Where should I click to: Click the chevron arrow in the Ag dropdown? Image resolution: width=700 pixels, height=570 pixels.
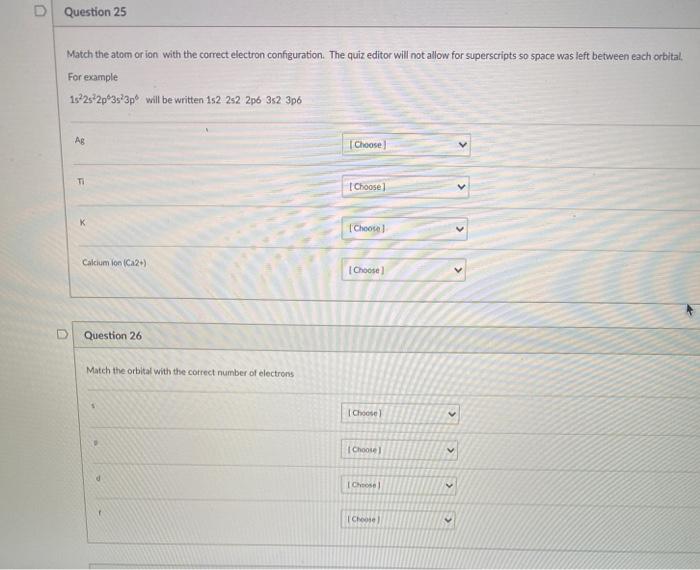[462, 145]
